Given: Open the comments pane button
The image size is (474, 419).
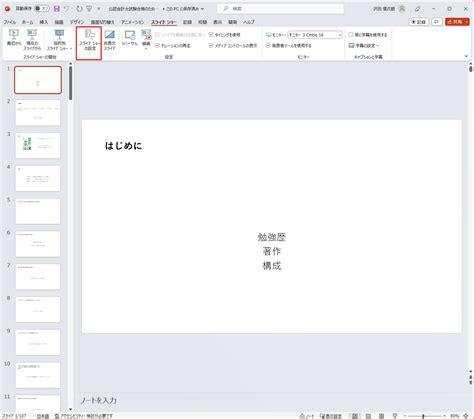Looking at the screenshot, I should click(436, 22).
